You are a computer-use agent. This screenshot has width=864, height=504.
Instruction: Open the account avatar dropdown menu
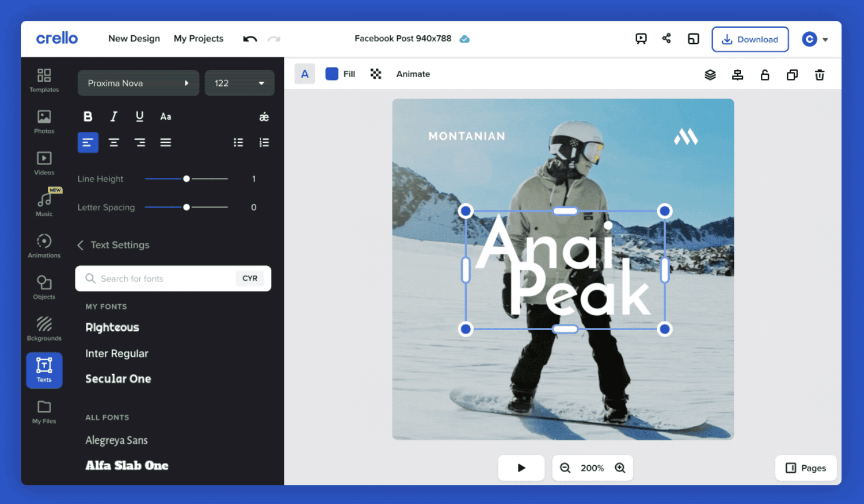[x=815, y=39]
